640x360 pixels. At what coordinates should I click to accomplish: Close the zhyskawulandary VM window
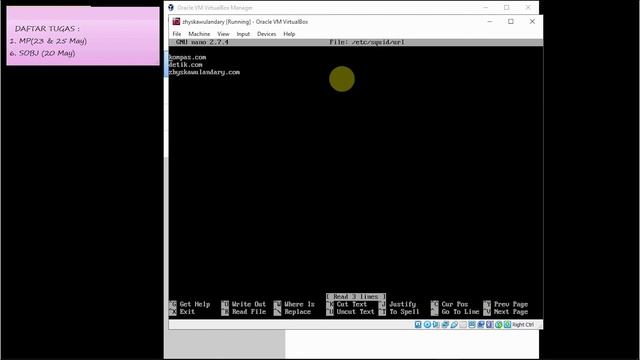coord(532,21)
